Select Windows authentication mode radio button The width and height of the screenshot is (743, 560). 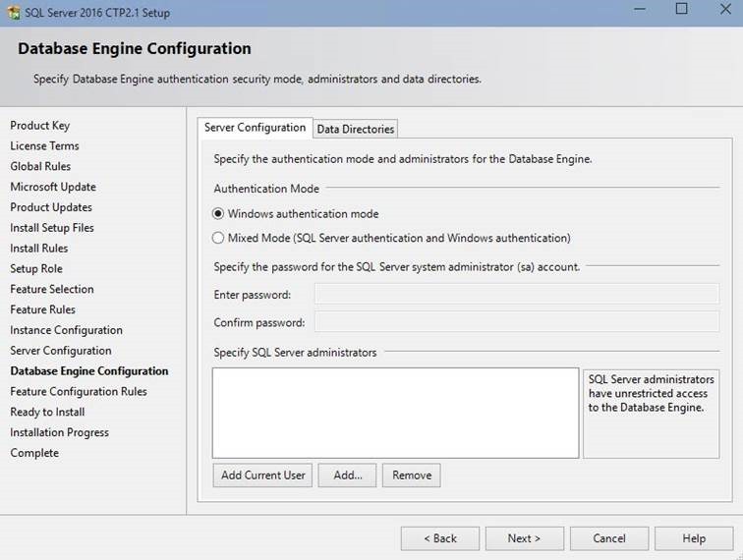coord(218,214)
